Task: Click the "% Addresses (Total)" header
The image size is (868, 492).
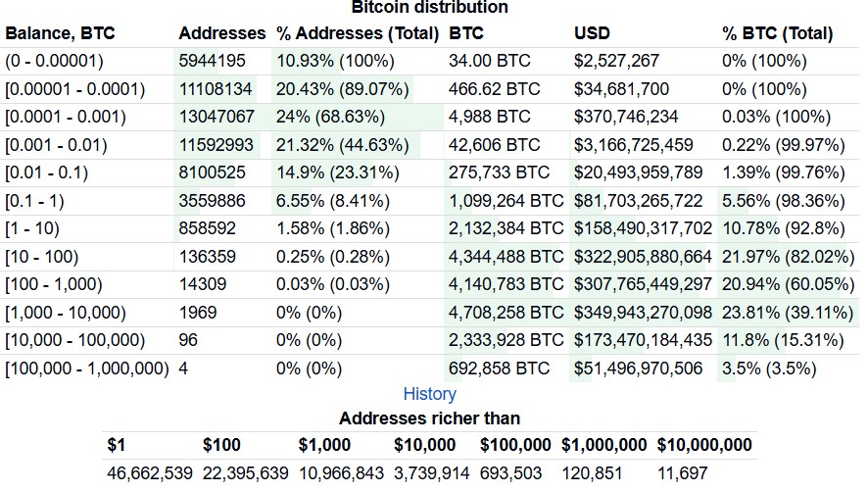Action: [x=357, y=33]
